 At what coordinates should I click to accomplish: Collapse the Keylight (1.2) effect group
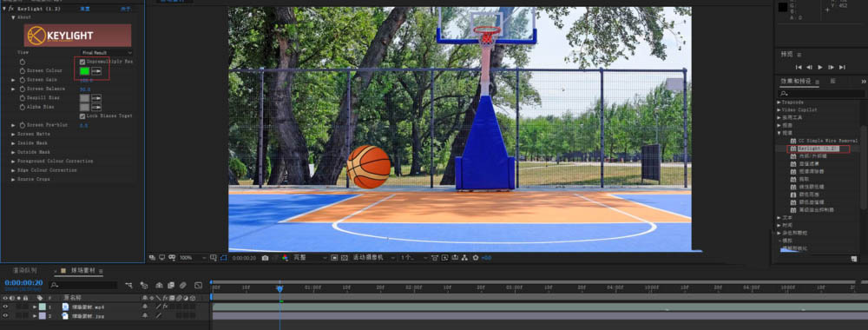point(4,9)
